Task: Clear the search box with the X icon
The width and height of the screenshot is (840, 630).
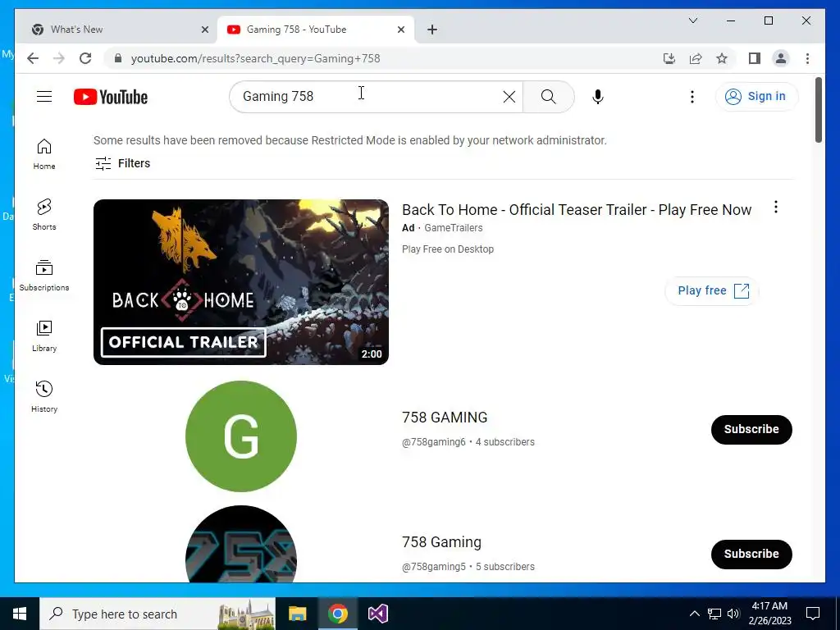Action: pyautogui.click(x=509, y=97)
